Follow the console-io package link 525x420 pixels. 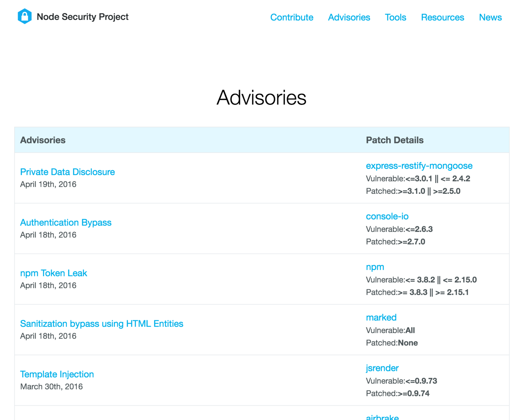pos(387,216)
